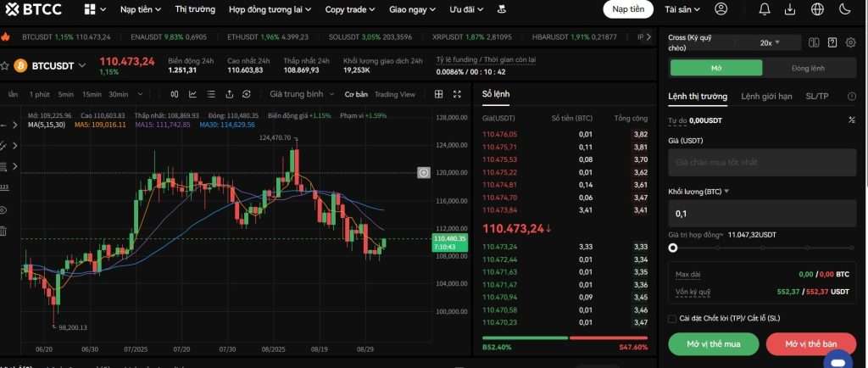The width and height of the screenshot is (868, 368).
Task: Open the language globe icon
Action: coord(817,9)
